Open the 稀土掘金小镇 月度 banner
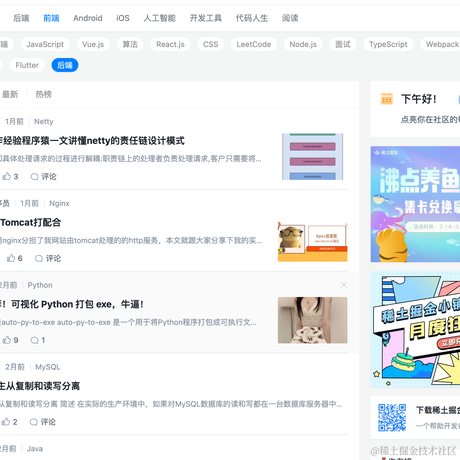Viewport: 460px width, 460px height. [415, 329]
